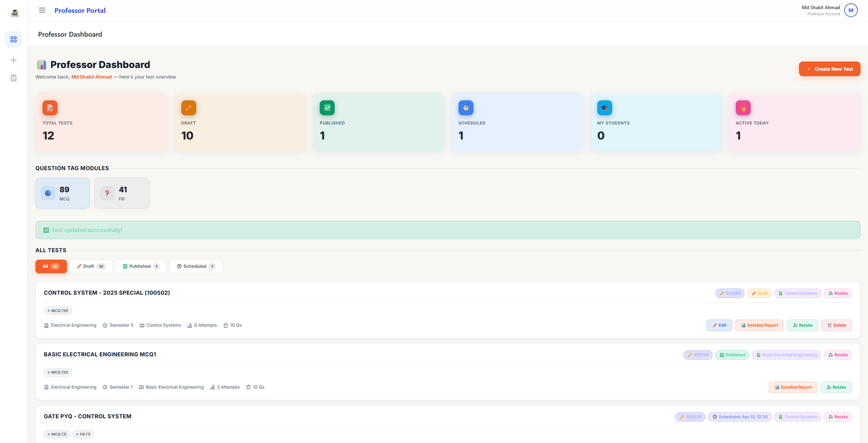Select the clipboard icon in sidebar
Screen dimensions: 868x443
13,78
